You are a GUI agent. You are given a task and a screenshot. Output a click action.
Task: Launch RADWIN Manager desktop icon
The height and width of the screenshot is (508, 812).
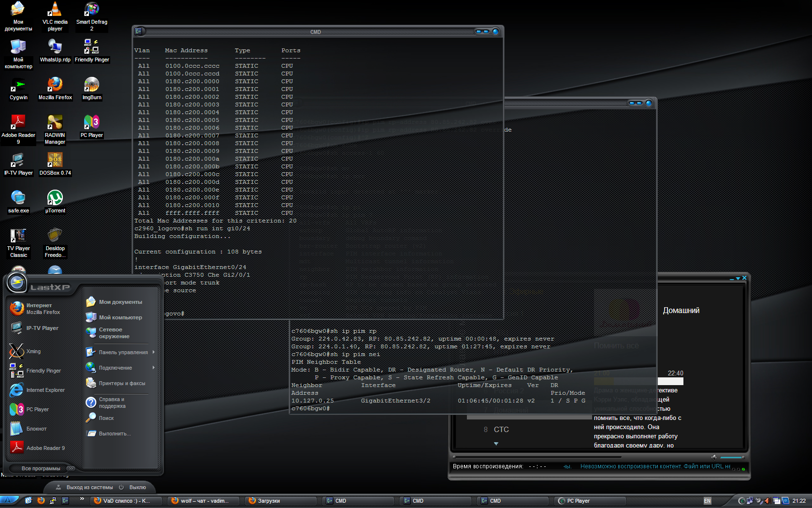coord(55,129)
